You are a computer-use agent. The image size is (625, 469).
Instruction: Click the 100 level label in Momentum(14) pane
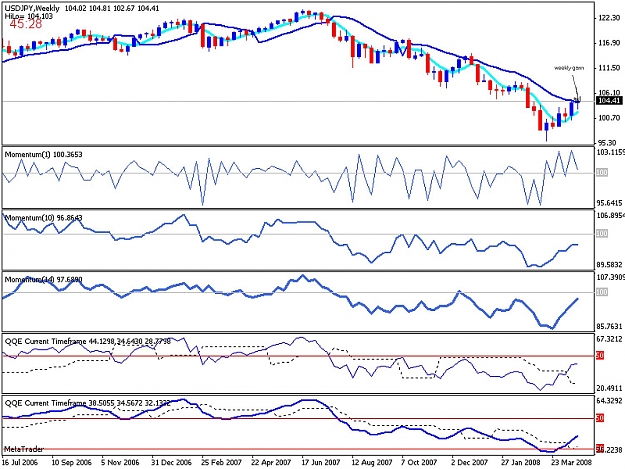coord(602,292)
